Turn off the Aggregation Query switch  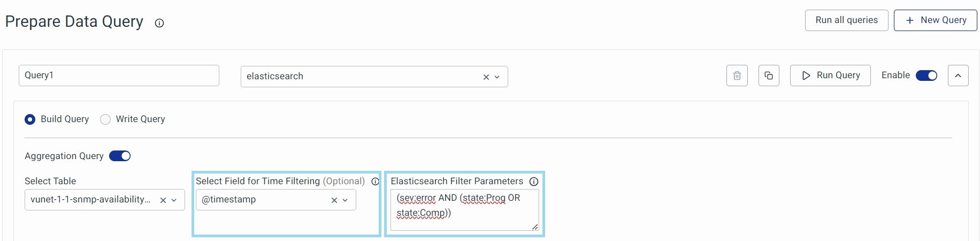tap(120, 156)
